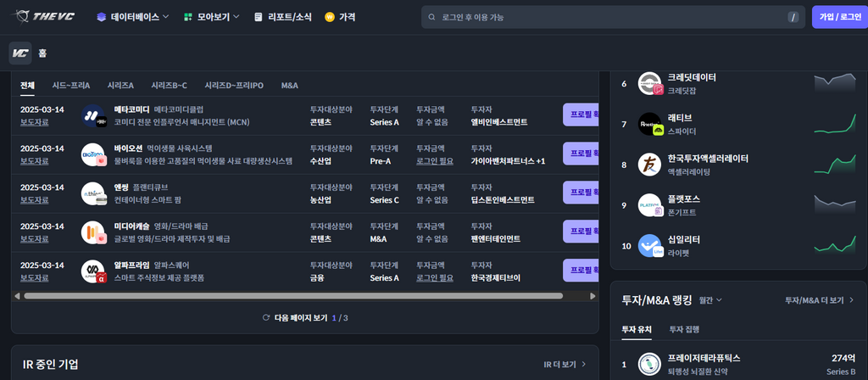Open 투자/M&A 더 보기 link
This screenshot has width=868, height=380.
(x=820, y=300)
